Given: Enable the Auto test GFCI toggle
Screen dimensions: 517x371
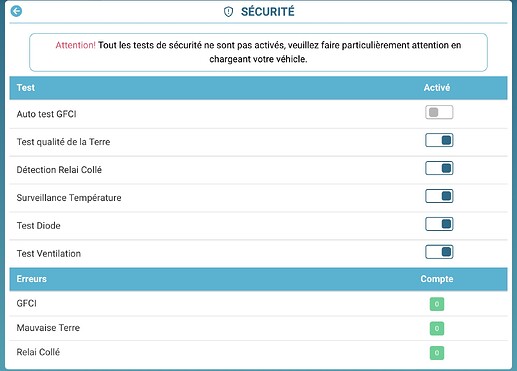Looking at the screenshot, I should click(439, 112).
